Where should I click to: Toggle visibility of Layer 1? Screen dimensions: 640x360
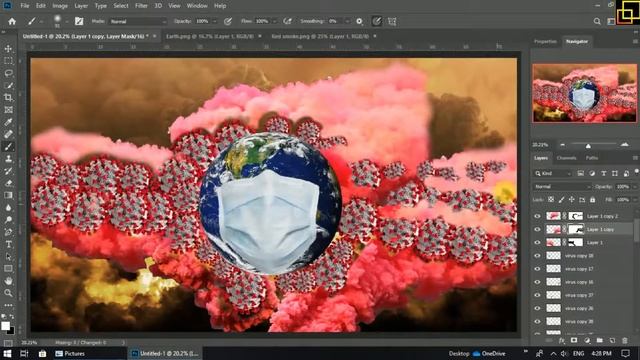tap(538, 242)
